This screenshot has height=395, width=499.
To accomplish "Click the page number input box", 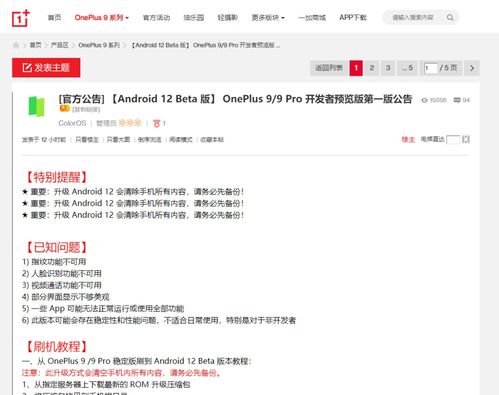I will pos(430,68).
